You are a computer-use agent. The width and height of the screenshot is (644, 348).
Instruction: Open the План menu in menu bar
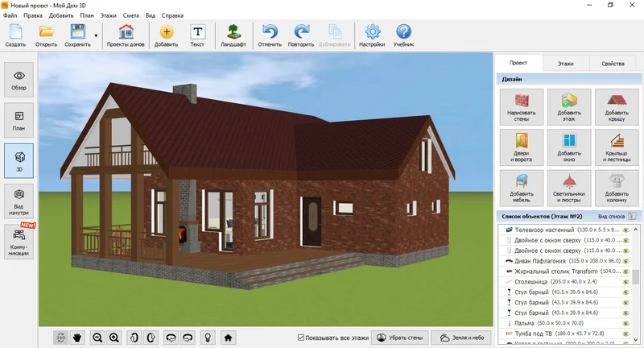coord(87,15)
